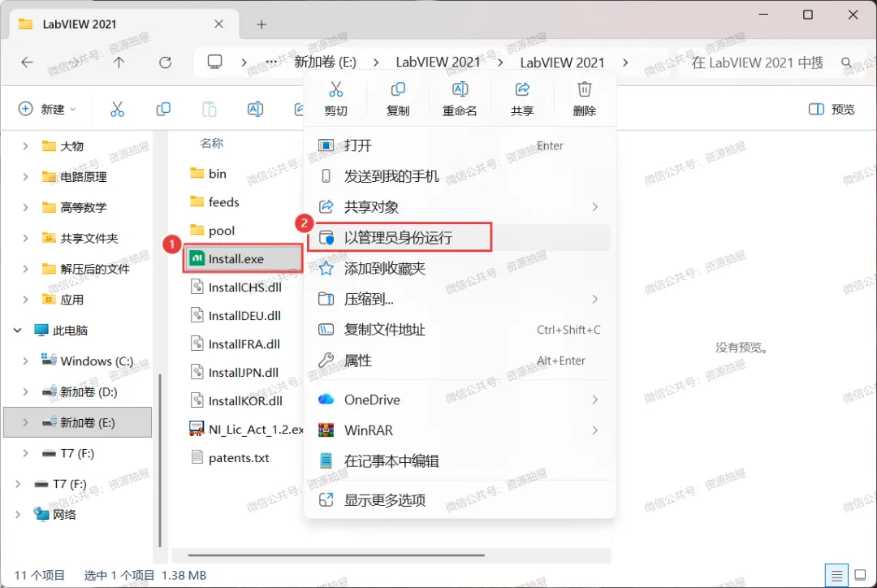
Task: Choose Properties (属性) in context menu
Action: [459, 361]
